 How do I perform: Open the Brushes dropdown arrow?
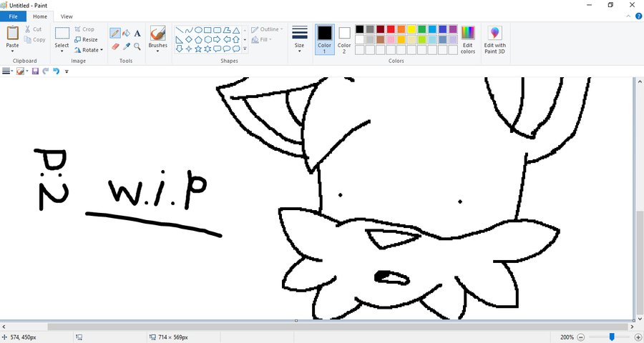pyautogui.click(x=157, y=51)
